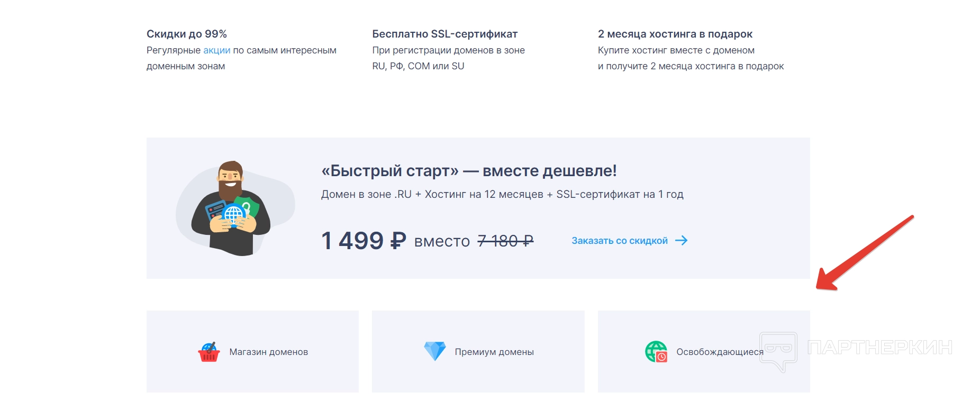
Task: Click the arrow icon after "Заказать со скидкой"
Action: 682,241
